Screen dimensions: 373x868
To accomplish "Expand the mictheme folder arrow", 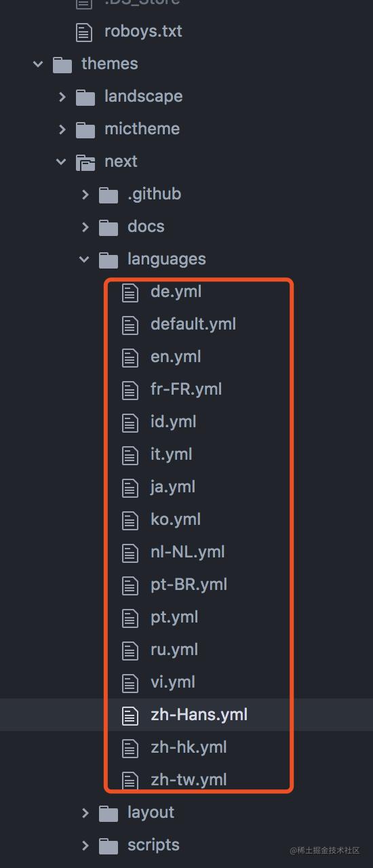I will pos(62,130).
